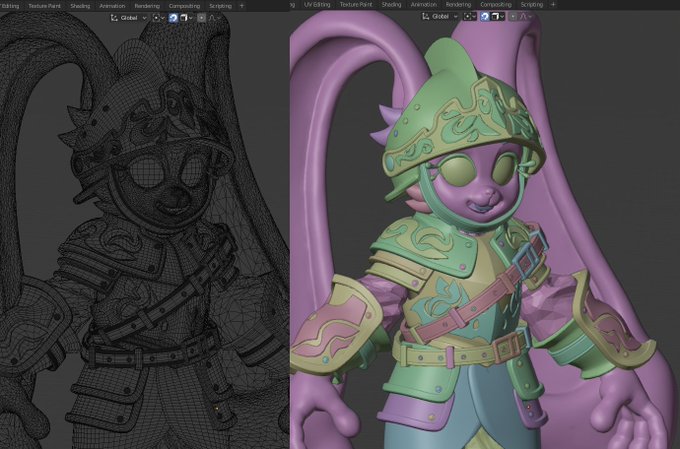Add workspace with plus icon, right window

tap(553, 4)
